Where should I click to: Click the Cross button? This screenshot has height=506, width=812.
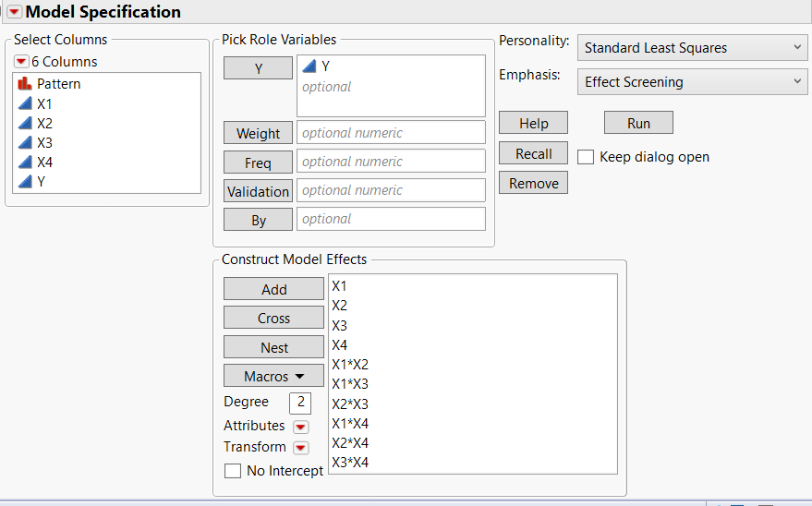273,319
